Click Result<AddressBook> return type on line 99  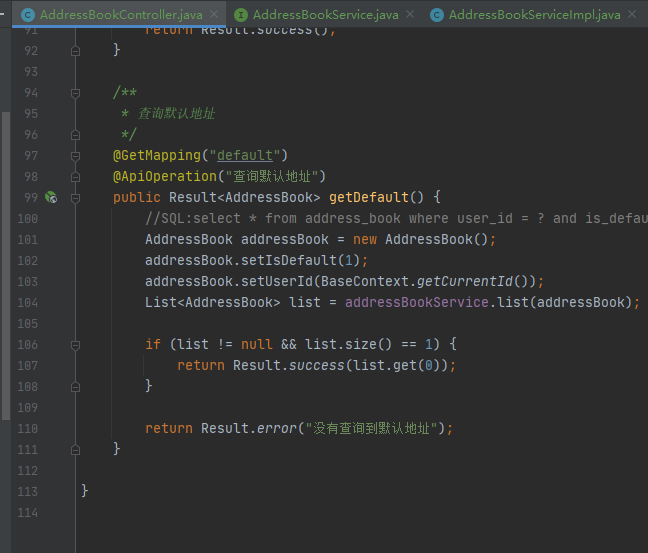coord(245,197)
